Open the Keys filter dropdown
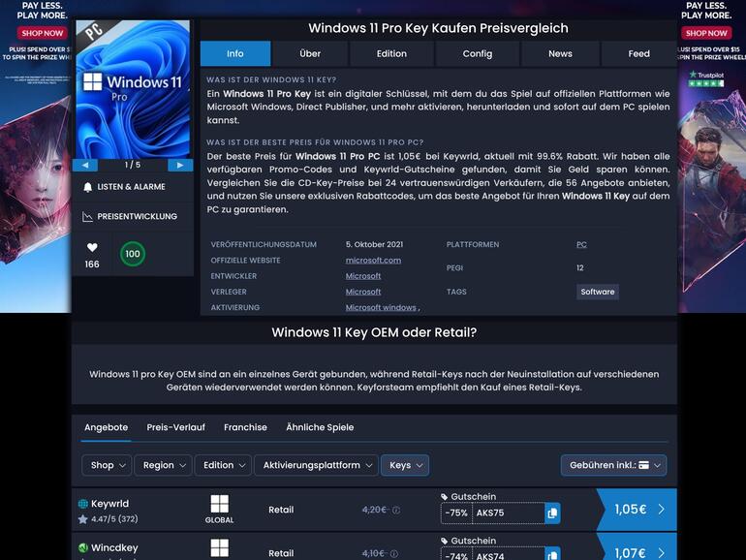The image size is (746, 560). coord(405,465)
